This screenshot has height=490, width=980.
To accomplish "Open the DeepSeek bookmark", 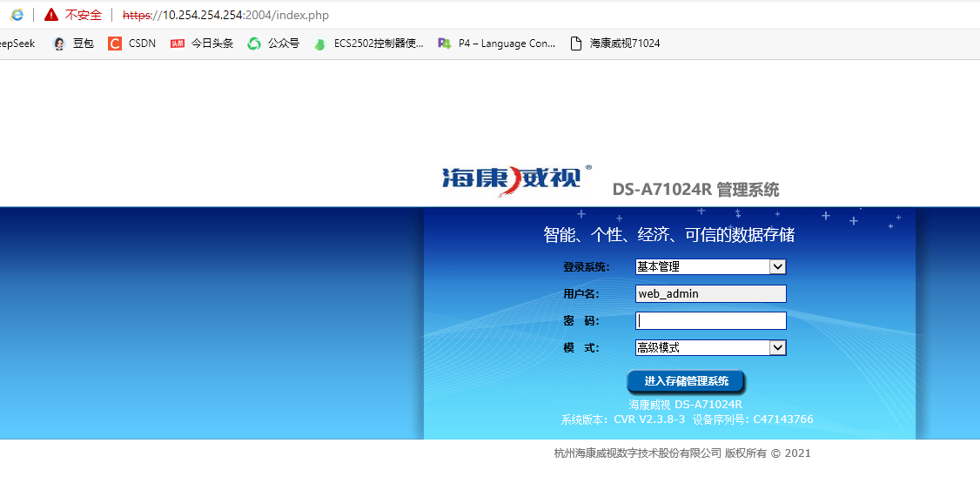I will [x=17, y=44].
